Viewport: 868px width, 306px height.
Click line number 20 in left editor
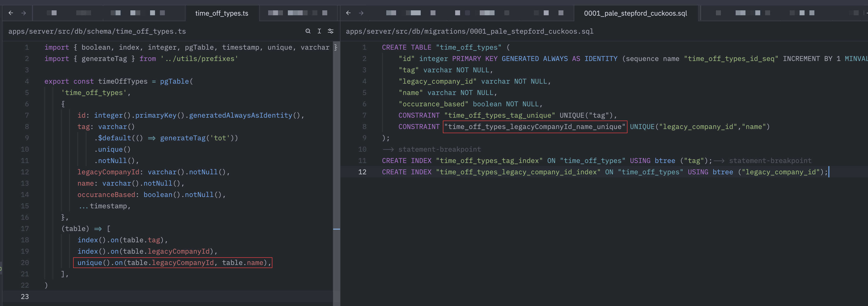[x=25, y=262]
